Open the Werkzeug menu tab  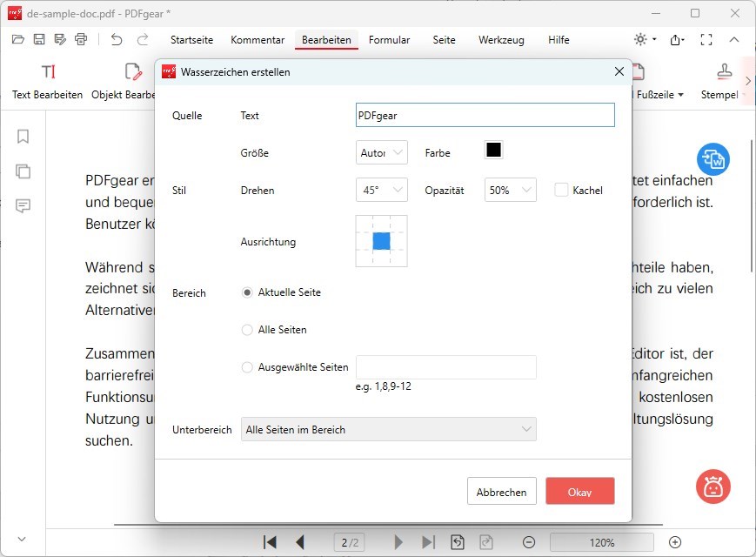tap(500, 40)
